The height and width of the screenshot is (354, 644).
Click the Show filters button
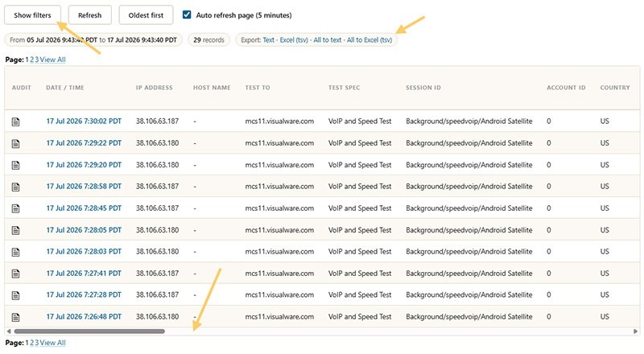pos(32,15)
